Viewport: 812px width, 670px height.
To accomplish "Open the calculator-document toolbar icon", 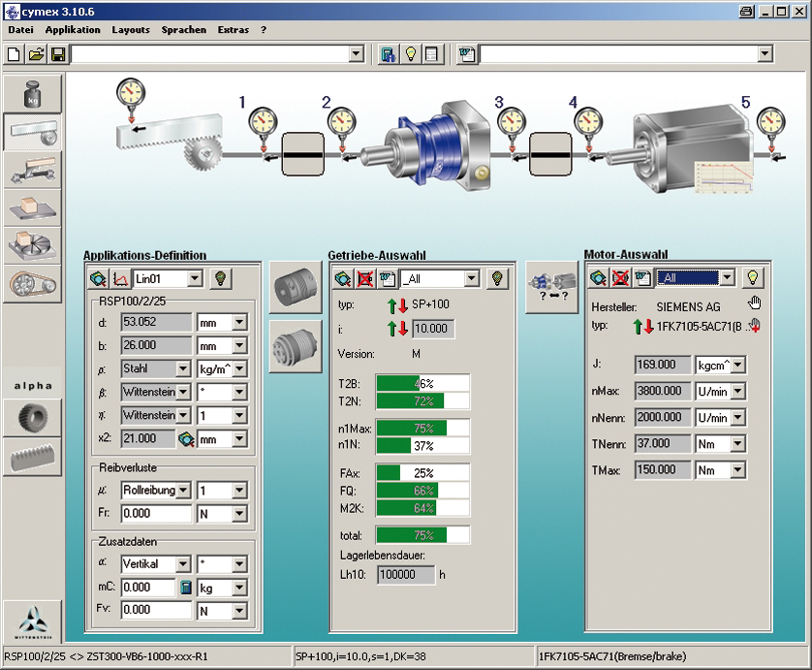I will click(x=388, y=54).
